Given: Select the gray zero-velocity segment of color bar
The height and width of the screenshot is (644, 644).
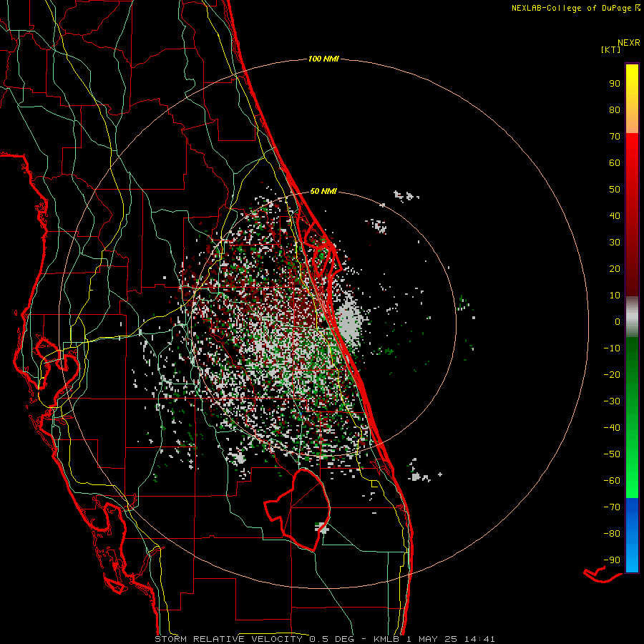Looking at the screenshot, I should click(x=632, y=317).
